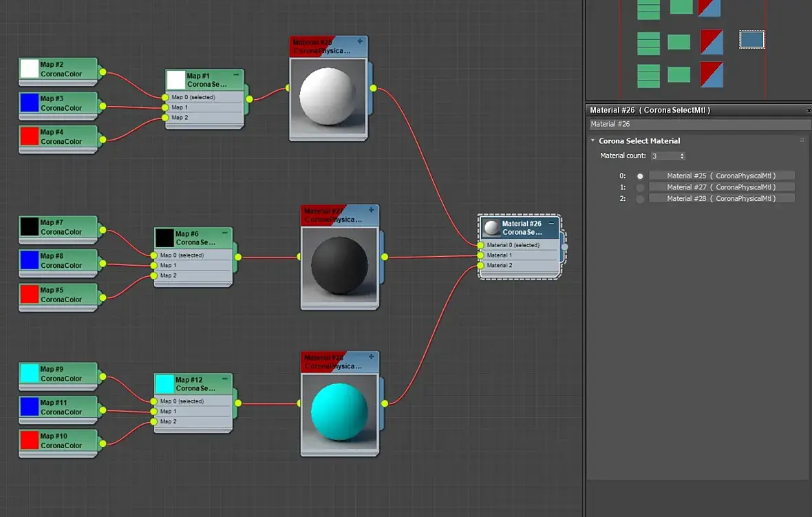Click output socket of Map #7 node
812x517 pixels.
[x=103, y=230]
